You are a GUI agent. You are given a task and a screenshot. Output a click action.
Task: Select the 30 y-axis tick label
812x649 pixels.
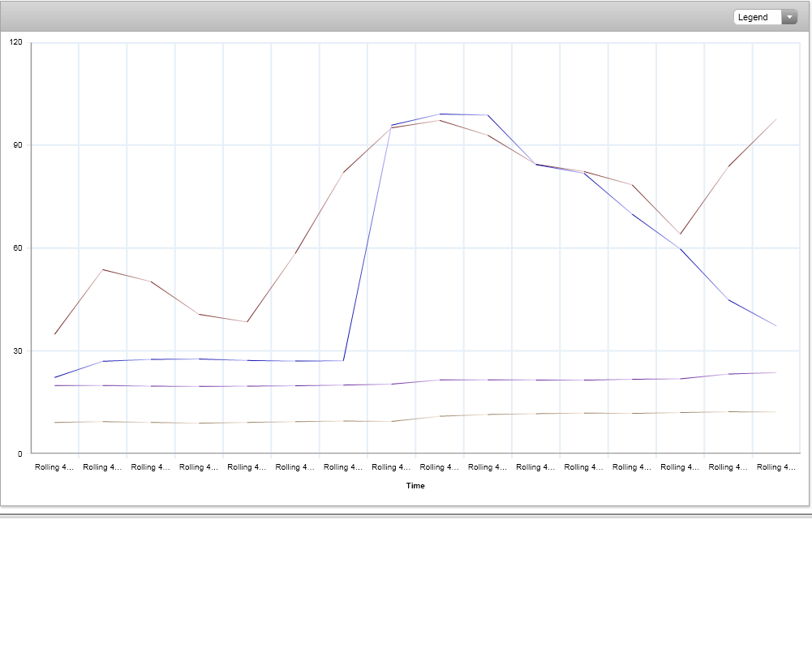tap(18, 350)
